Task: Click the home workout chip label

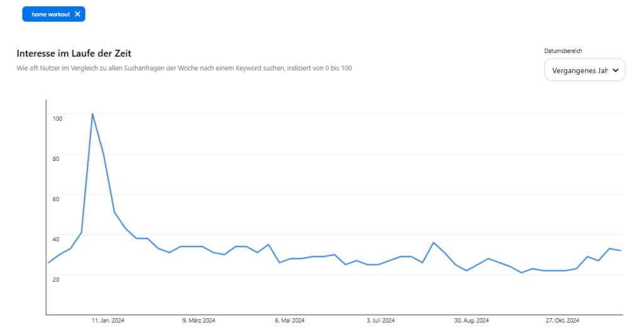Action: pyautogui.click(x=50, y=14)
